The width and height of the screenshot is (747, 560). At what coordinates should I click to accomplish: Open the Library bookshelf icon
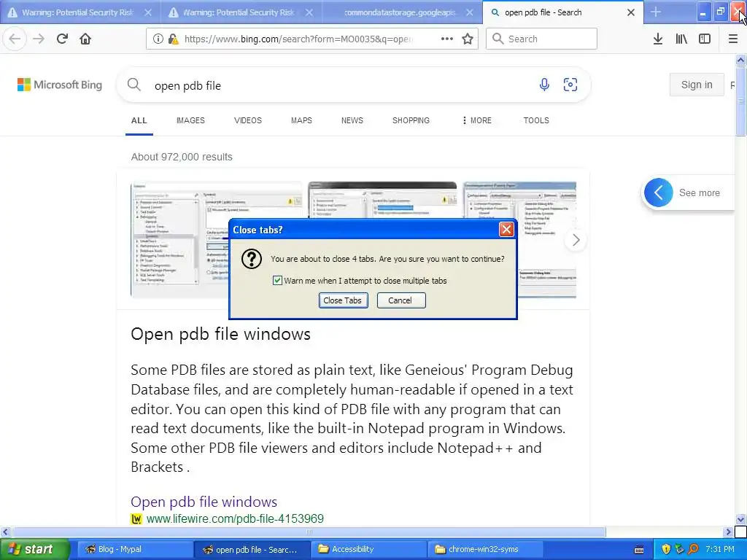coord(681,39)
